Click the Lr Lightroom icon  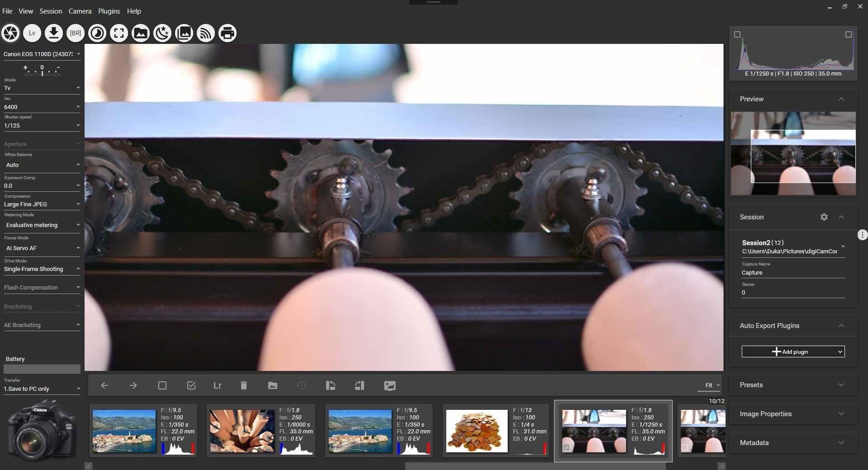coord(218,385)
